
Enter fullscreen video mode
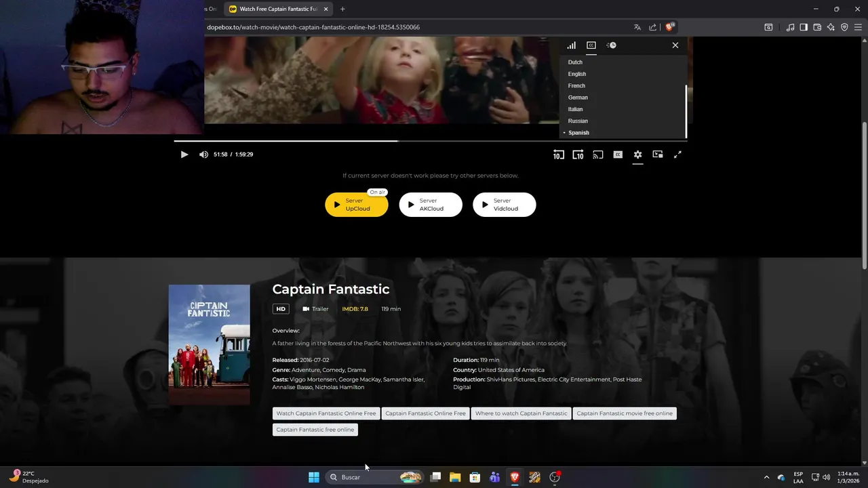[x=677, y=155]
